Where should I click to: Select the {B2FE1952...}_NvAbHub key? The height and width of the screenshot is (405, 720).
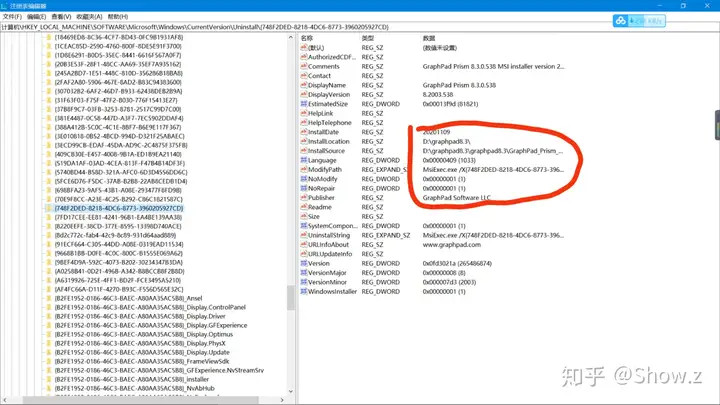point(135,388)
